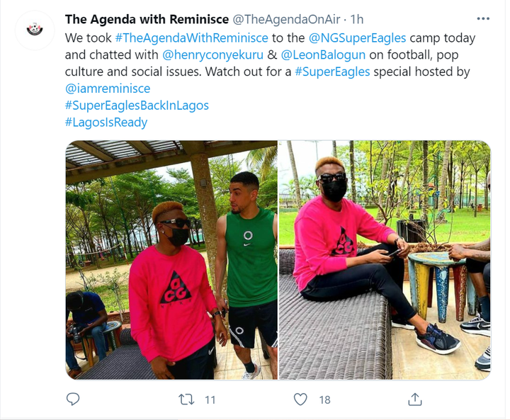510x420 pixels.
Task: Open hashtag #TheAgendaWithReminisce
Action: [191, 38]
